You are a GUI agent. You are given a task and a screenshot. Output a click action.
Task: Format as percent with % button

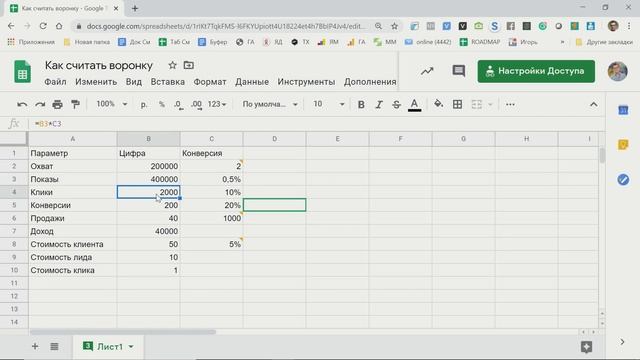tap(162, 104)
